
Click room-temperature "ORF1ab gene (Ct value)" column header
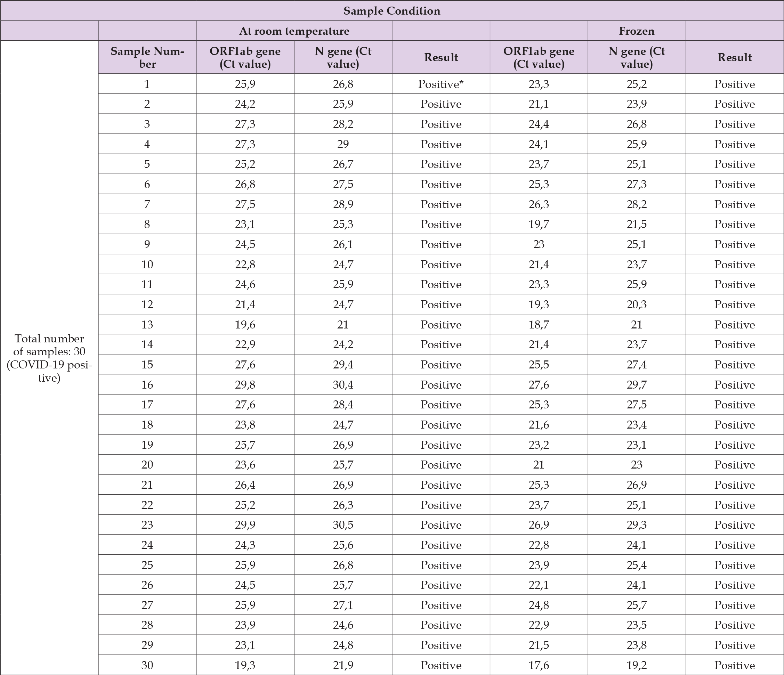point(245,57)
